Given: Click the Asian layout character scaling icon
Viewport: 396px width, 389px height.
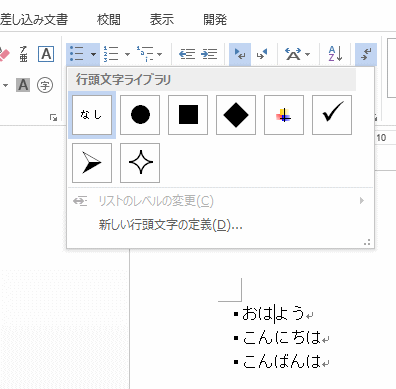Looking at the screenshot, I should coord(293,54).
